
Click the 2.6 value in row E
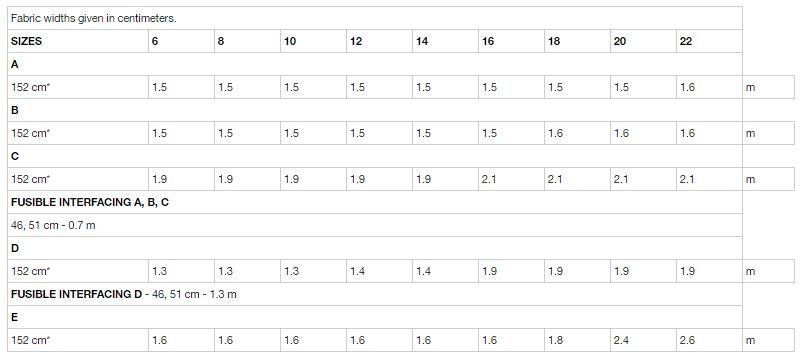(709, 340)
